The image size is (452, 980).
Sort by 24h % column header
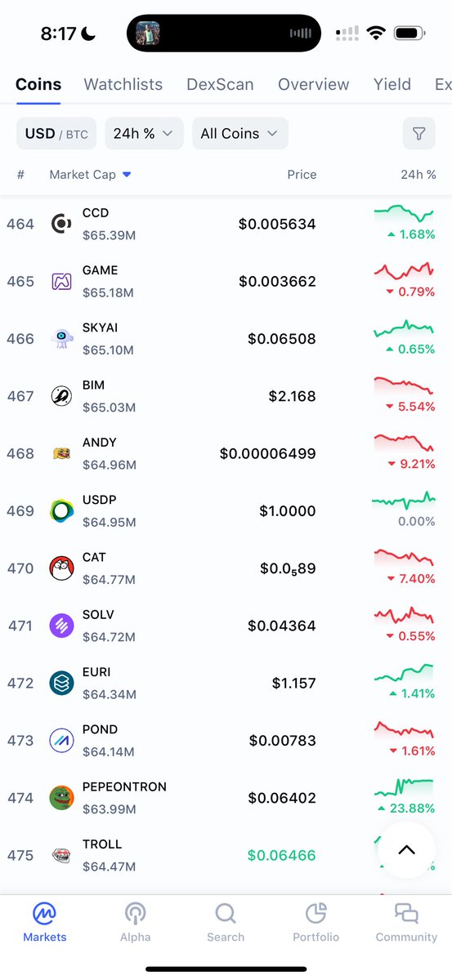[418, 175]
